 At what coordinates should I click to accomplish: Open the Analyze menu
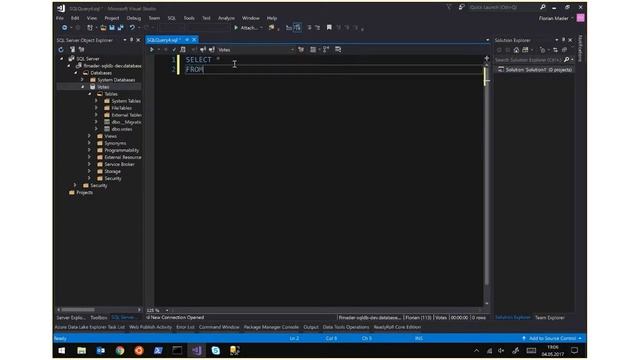coord(226,18)
